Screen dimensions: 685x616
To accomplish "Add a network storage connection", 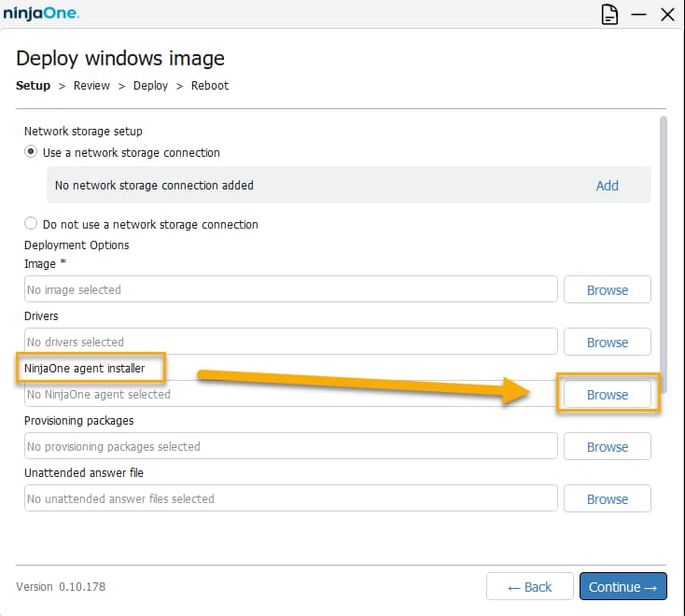I will tap(607, 185).
